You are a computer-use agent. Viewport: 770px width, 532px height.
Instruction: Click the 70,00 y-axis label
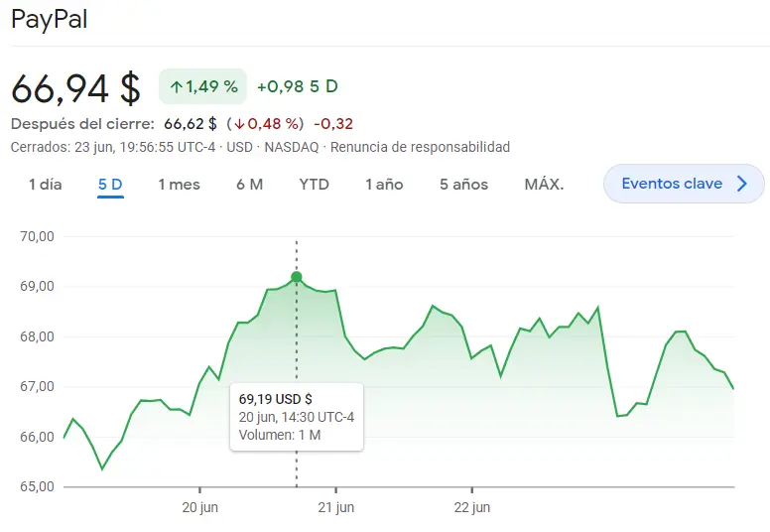[x=37, y=236]
